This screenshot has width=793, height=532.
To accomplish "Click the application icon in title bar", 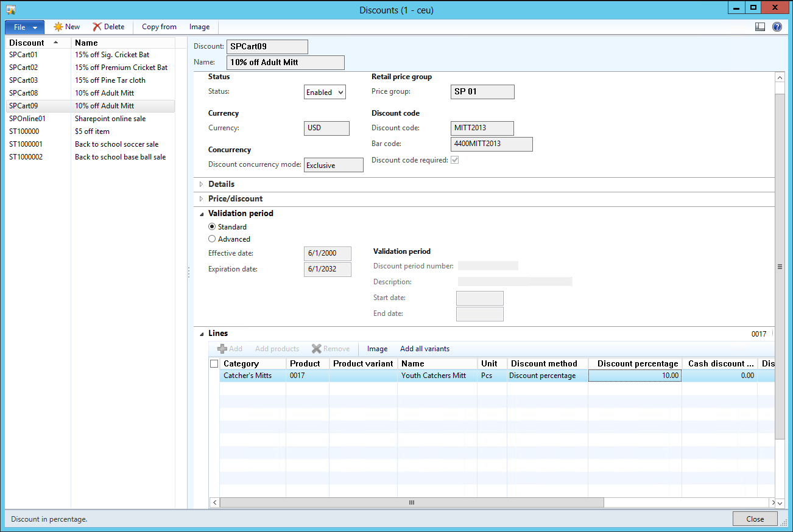I will [x=10, y=10].
